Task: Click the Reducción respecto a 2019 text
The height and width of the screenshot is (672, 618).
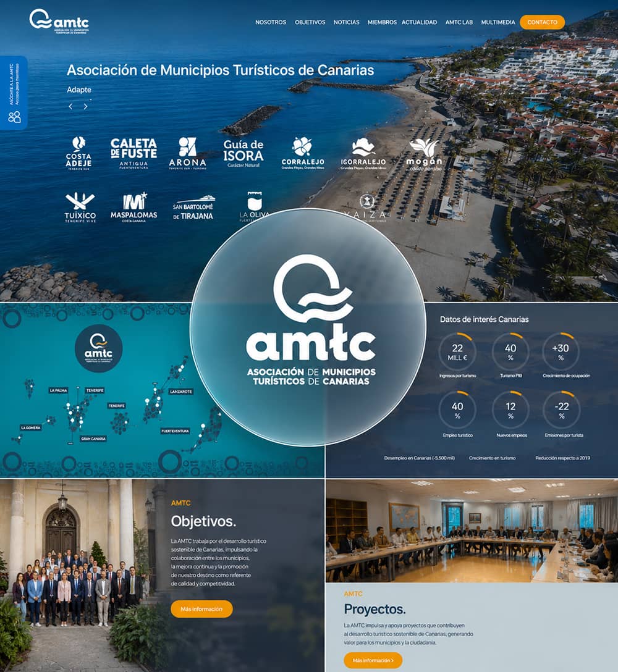Action: (x=562, y=458)
